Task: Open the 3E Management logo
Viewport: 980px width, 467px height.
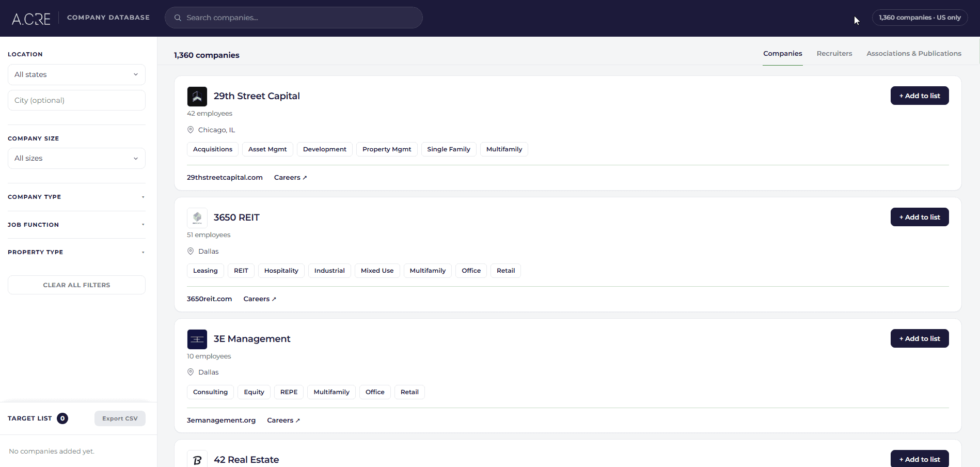Action: tap(197, 339)
